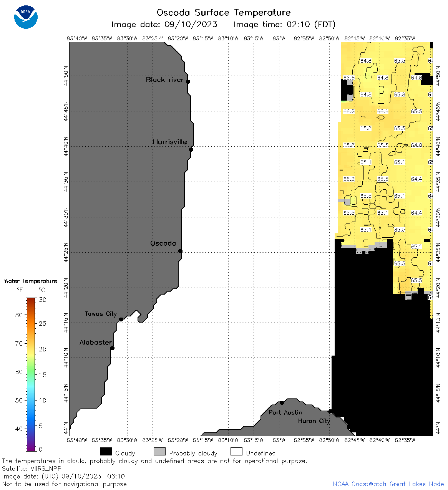This screenshot has width=448, height=490.
Task: Click the white Undefined legend swatch
Action: click(x=236, y=452)
